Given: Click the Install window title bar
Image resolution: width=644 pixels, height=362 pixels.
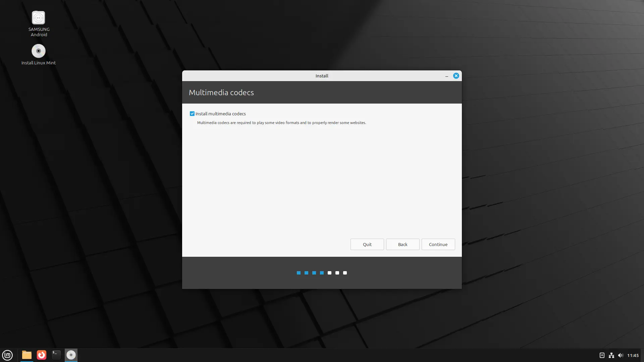Looking at the screenshot, I should point(322,76).
